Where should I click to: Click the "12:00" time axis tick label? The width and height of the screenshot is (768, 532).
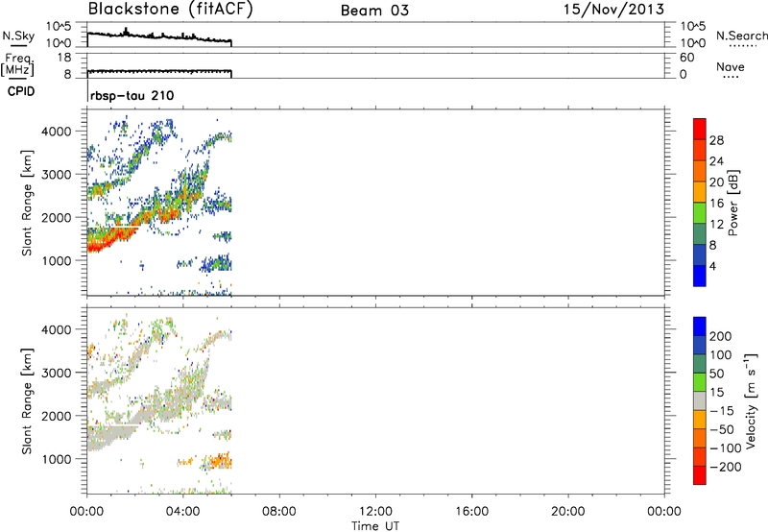pos(375,512)
